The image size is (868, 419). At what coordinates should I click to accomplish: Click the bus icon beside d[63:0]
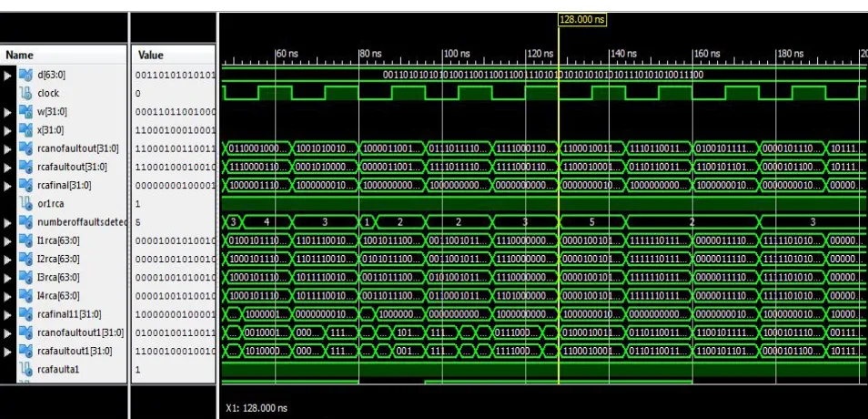[25, 75]
